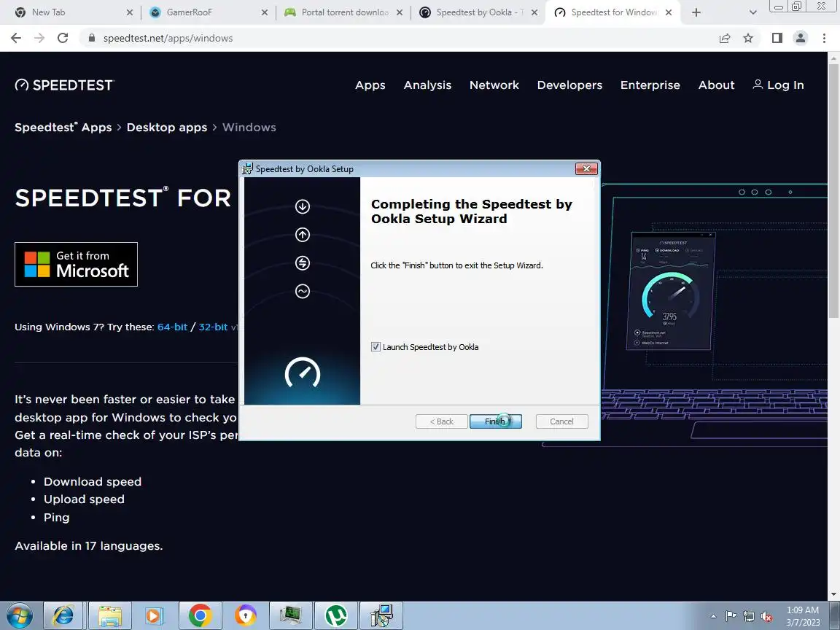Switch to Portal torrent download tab
Viewport: 840px width, 630px height.
pyautogui.click(x=342, y=12)
